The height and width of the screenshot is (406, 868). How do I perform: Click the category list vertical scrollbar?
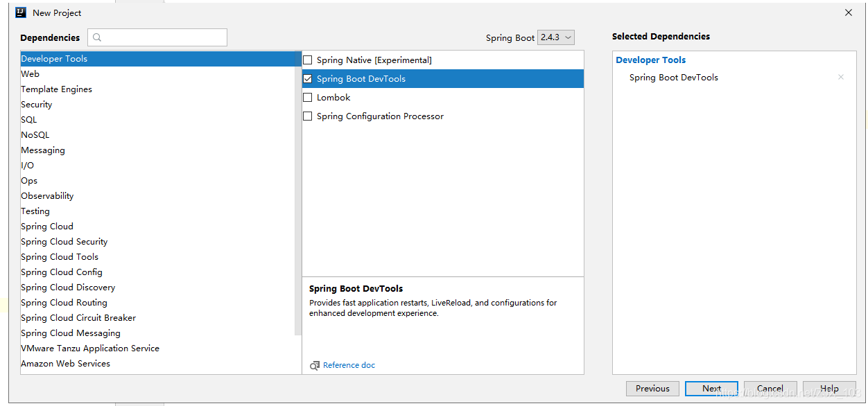pyautogui.click(x=298, y=194)
